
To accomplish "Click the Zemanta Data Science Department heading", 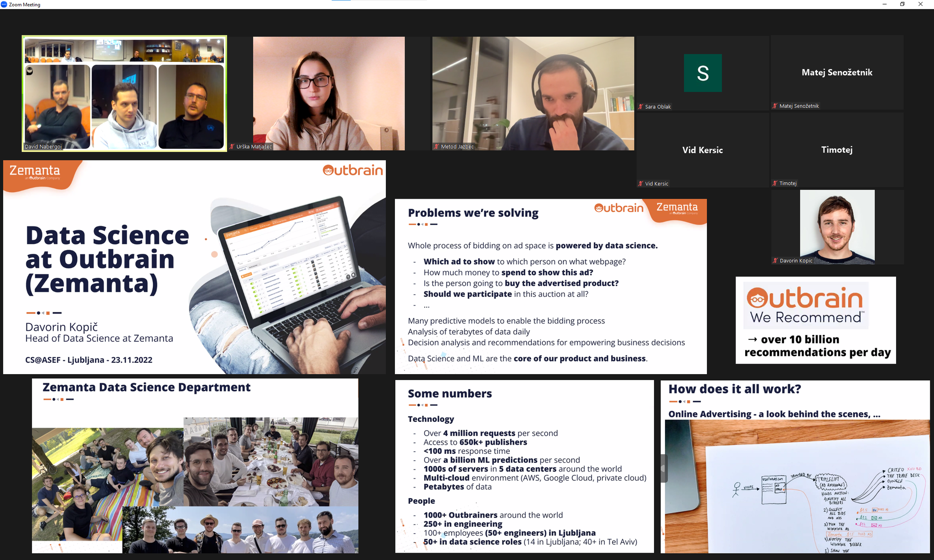I will click(146, 387).
